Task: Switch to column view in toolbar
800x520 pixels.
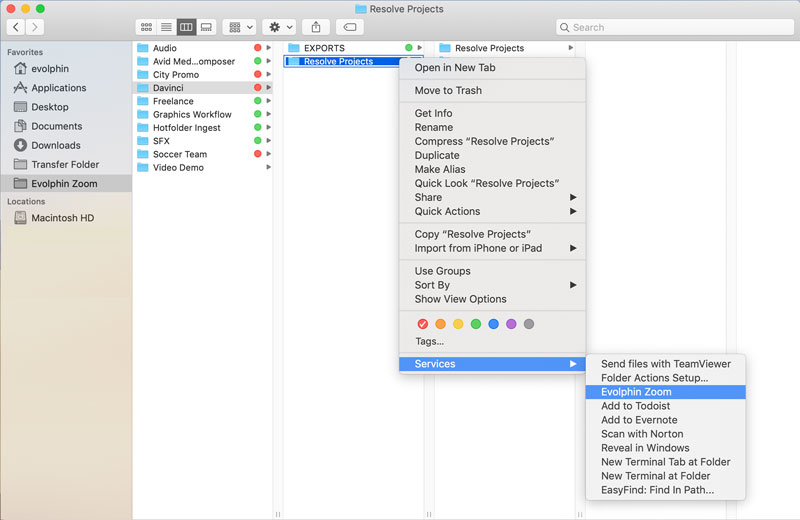Action: (186, 27)
